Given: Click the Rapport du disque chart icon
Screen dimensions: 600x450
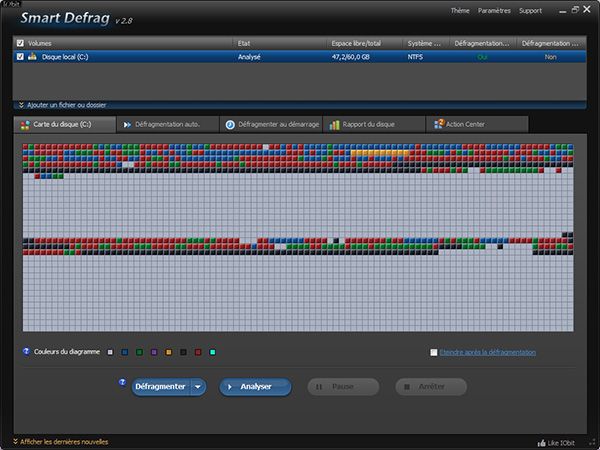Looking at the screenshot, I should tap(334, 125).
